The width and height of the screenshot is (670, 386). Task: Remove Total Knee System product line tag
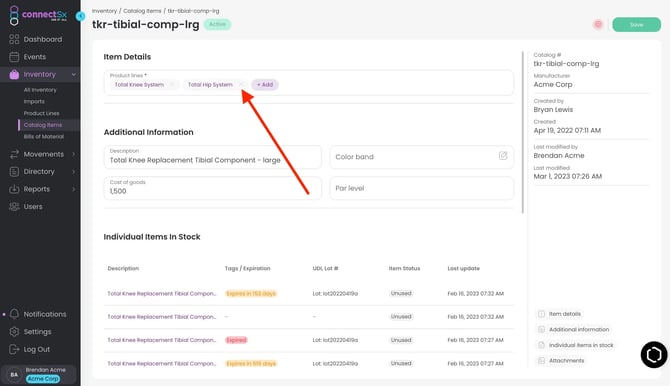(172, 85)
